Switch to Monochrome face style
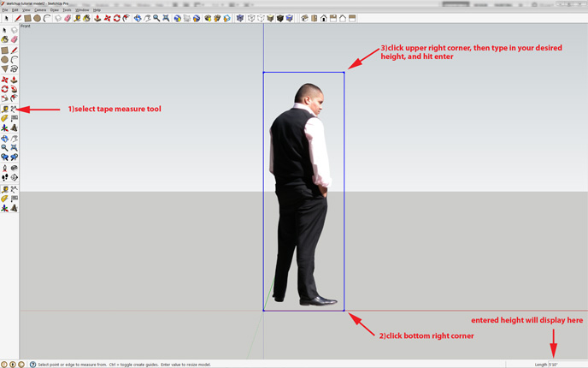Screen dimensions: 588x368 tap(290, 18)
